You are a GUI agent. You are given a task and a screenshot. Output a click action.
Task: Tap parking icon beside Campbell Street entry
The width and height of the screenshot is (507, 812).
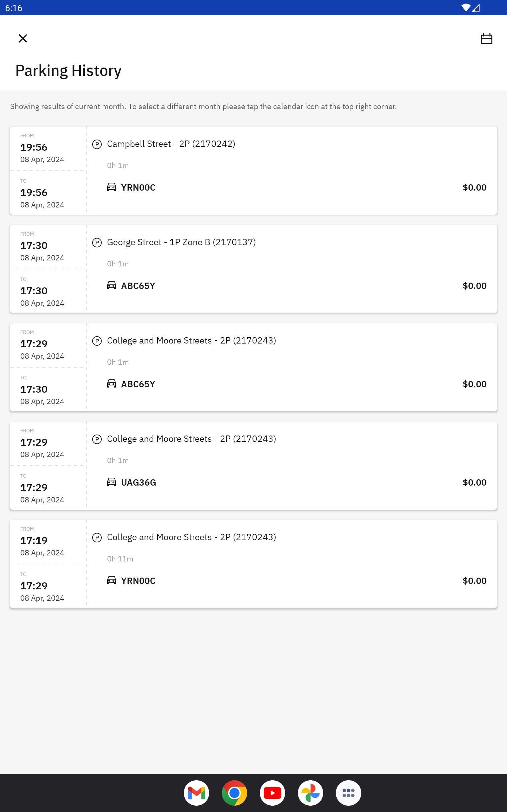coord(97,144)
